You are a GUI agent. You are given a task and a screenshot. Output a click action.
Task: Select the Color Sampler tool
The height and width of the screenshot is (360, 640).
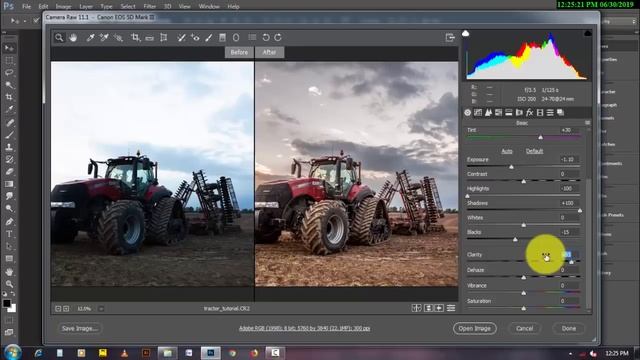coord(104,38)
